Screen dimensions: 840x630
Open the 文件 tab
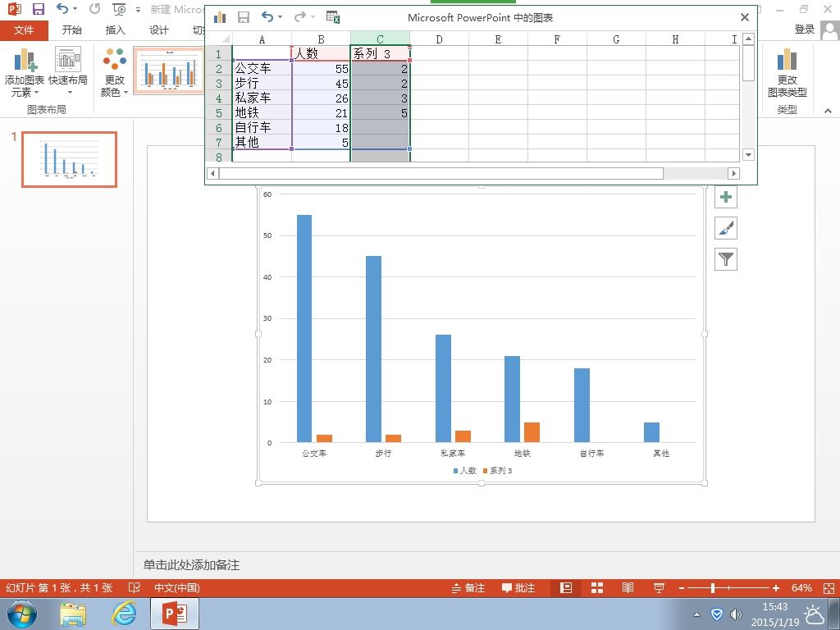coord(24,30)
